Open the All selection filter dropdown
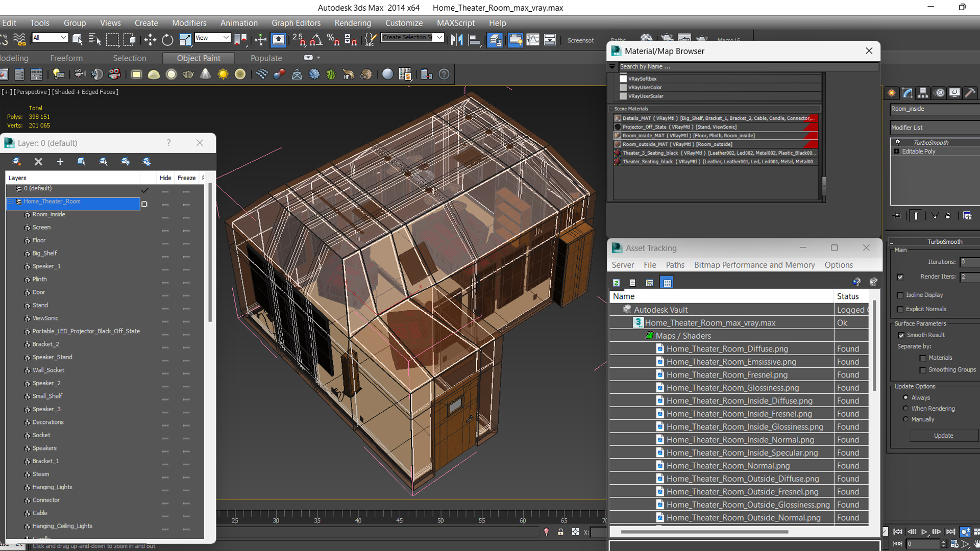 (50, 38)
